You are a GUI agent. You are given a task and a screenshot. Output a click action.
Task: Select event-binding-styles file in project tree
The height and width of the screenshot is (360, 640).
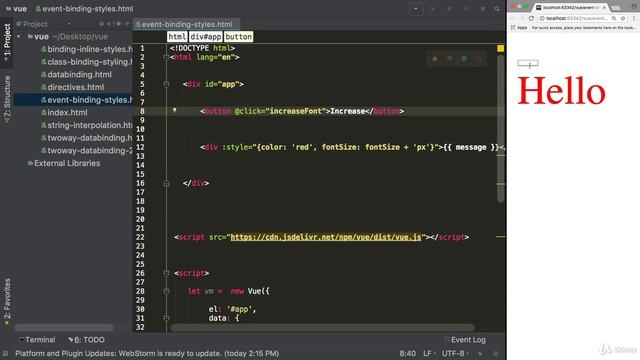[87, 100]
